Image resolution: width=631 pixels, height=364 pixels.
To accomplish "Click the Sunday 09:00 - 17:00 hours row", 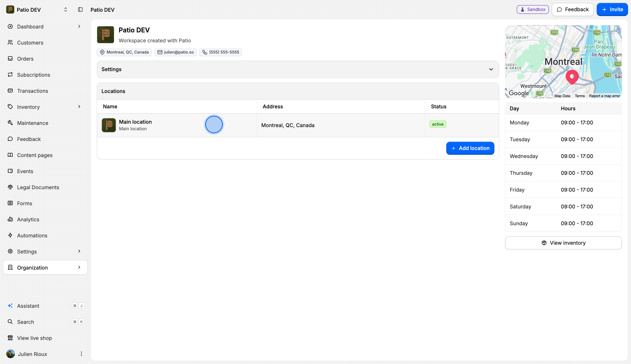I will (x=563, y=223).
